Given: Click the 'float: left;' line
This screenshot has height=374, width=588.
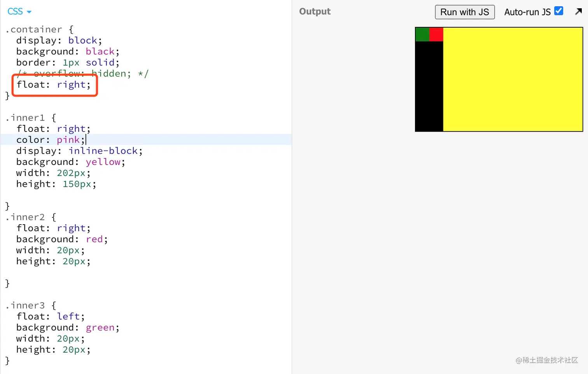Looking at the screenshot, I should pyautogui.click(x=51, y=316).
